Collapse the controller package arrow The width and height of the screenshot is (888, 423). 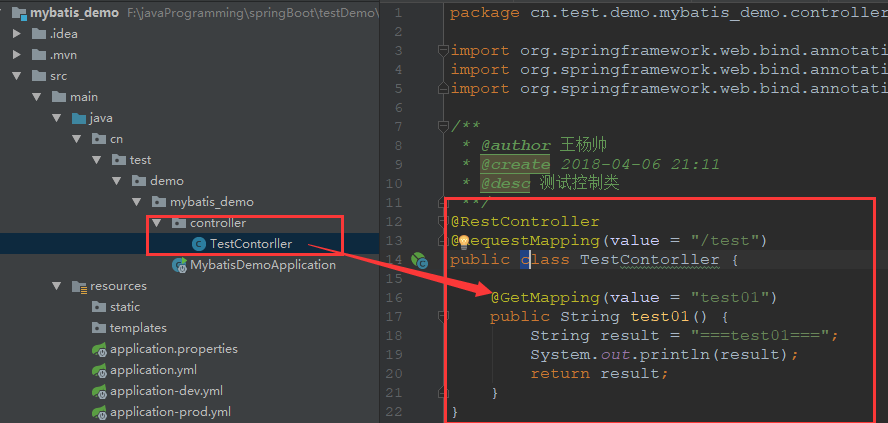pyautogui.click(x=157, y=223)
